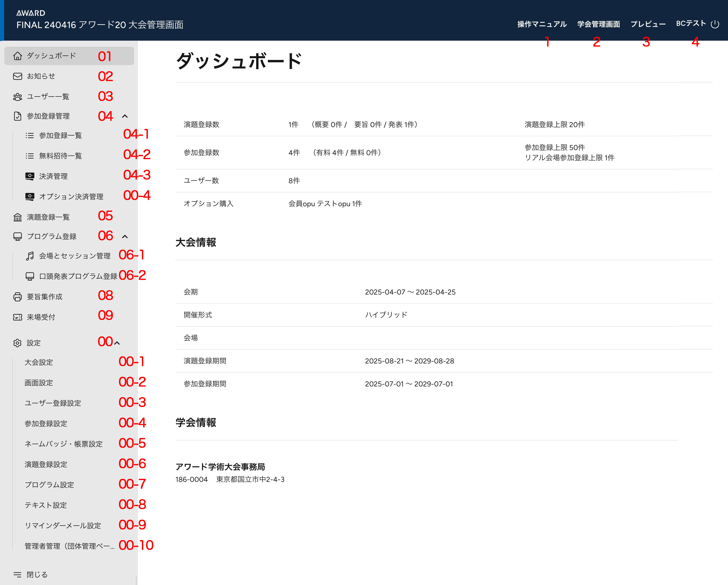This screenshot has width=728, height=585.
Task: Click the building icon for 演題登録一覧
Action: pos(18,217)
